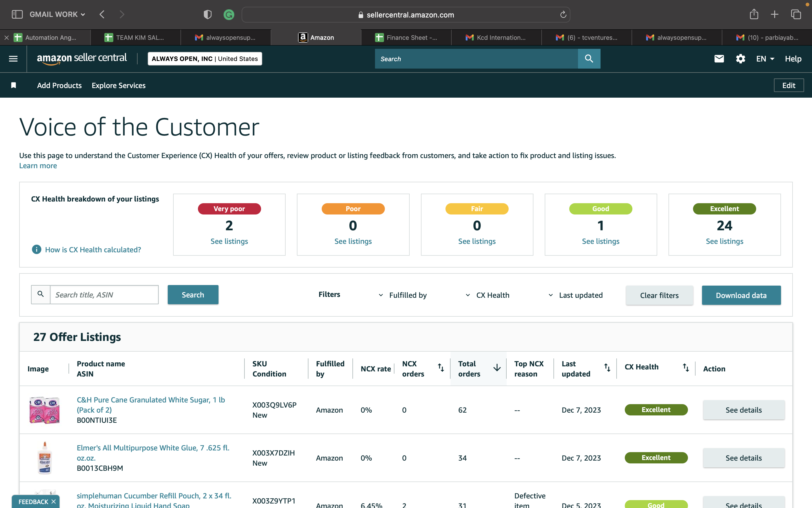Open Add Products menu item

(x=59, y=85)
